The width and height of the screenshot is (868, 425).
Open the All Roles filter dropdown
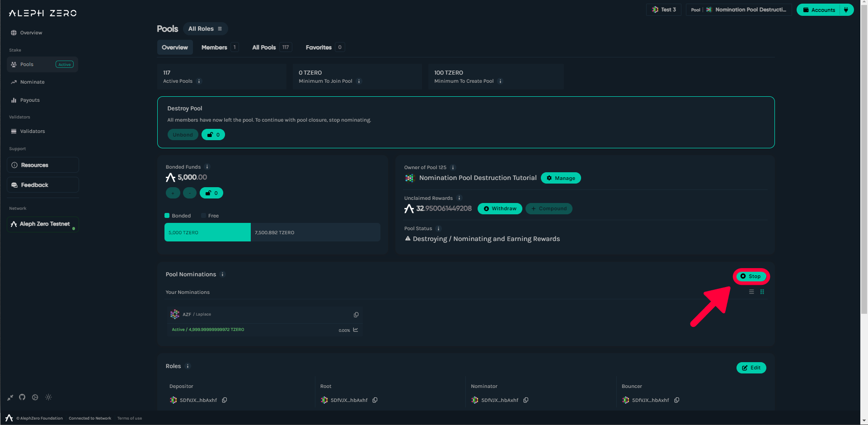[205, 29]
